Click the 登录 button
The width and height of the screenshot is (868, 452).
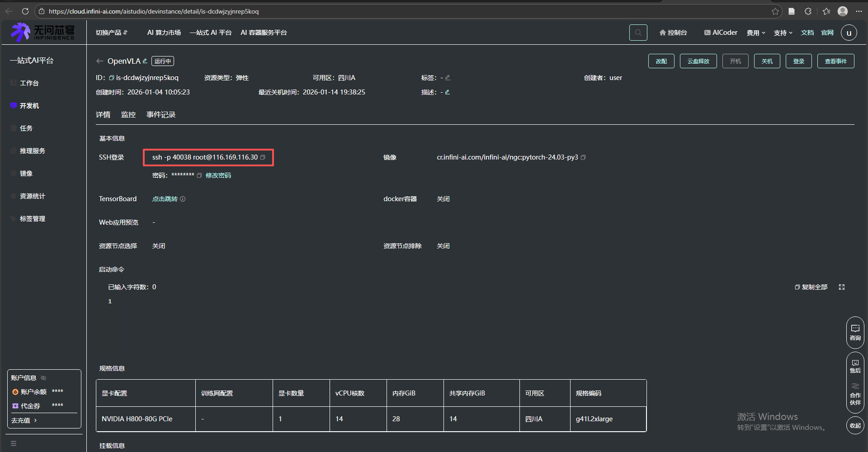click(x=799, y=61)
